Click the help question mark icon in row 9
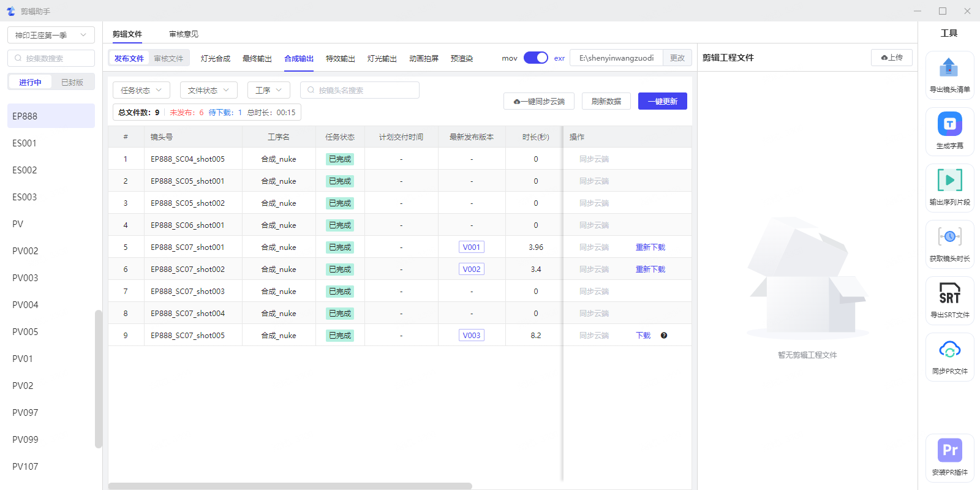The width and height of the screenshot is (980, 490). tap(664, 336)
